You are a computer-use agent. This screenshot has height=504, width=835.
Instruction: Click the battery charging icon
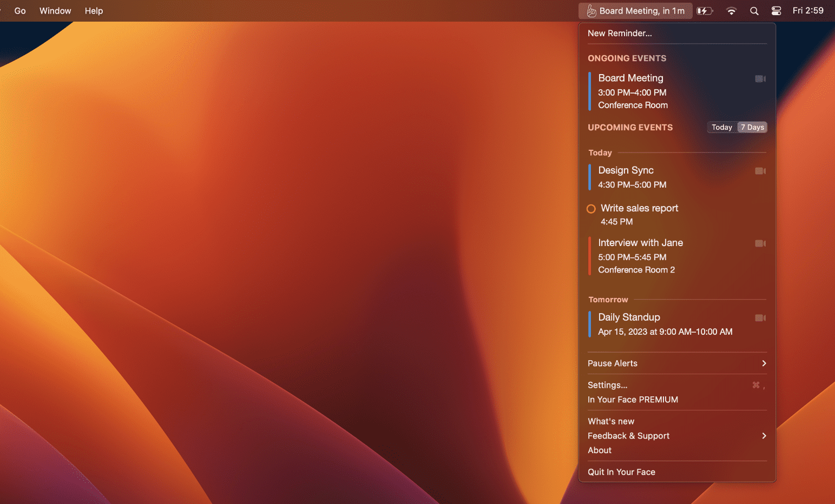pyautogui.click(x=704, y=11)
